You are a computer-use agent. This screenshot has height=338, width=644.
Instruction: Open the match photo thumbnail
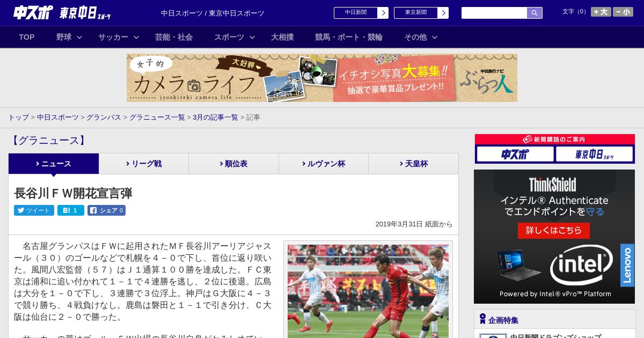point(368,291)
